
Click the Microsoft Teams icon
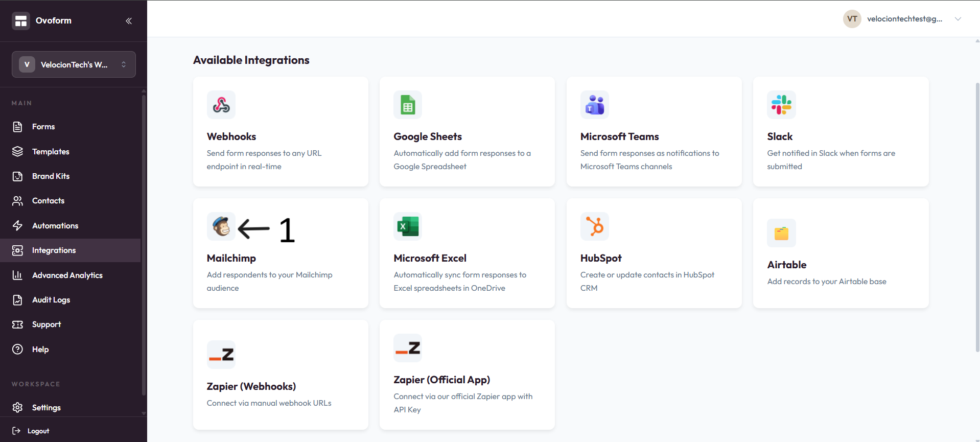[595, 105]
